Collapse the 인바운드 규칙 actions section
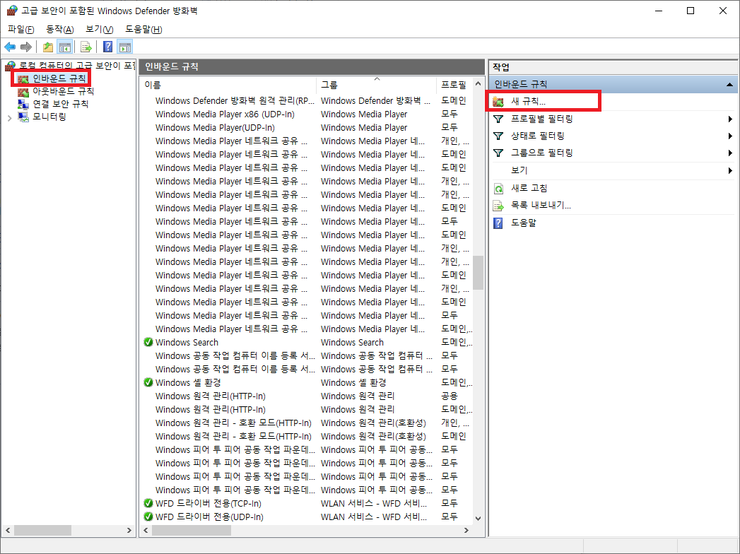Image resolution: width=740 pixels, height=554 pixels. [729, 85]
